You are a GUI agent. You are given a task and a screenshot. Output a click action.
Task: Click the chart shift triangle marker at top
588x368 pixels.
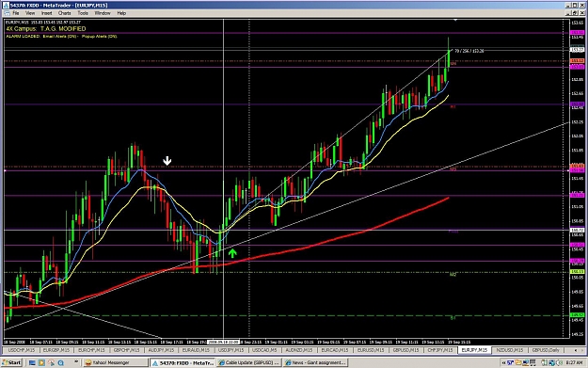[x=455, y=20]
